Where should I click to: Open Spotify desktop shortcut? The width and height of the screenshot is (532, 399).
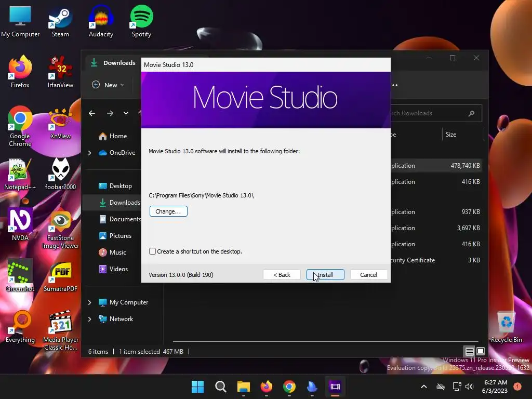pos(141,22)
